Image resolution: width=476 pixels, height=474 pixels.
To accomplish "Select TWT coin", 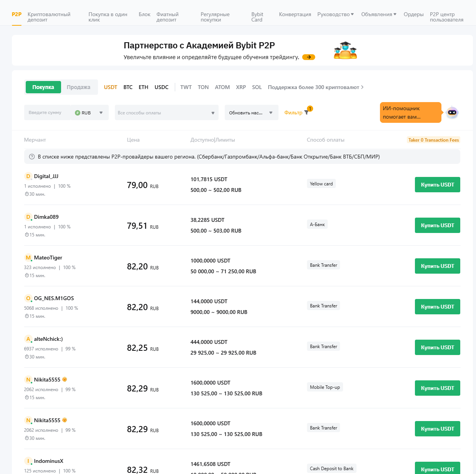I will tap(186, 87).
